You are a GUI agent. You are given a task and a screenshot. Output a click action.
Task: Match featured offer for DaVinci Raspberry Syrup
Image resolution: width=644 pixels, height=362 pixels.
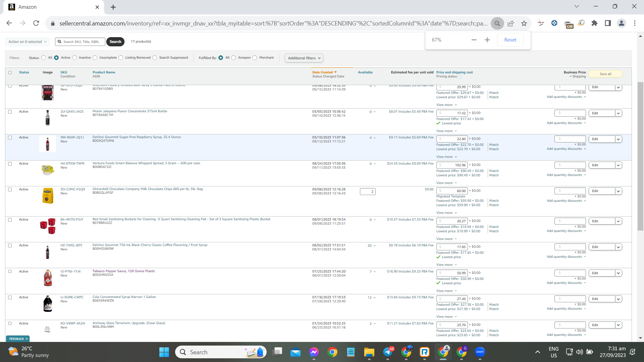(x=494, y=145)
